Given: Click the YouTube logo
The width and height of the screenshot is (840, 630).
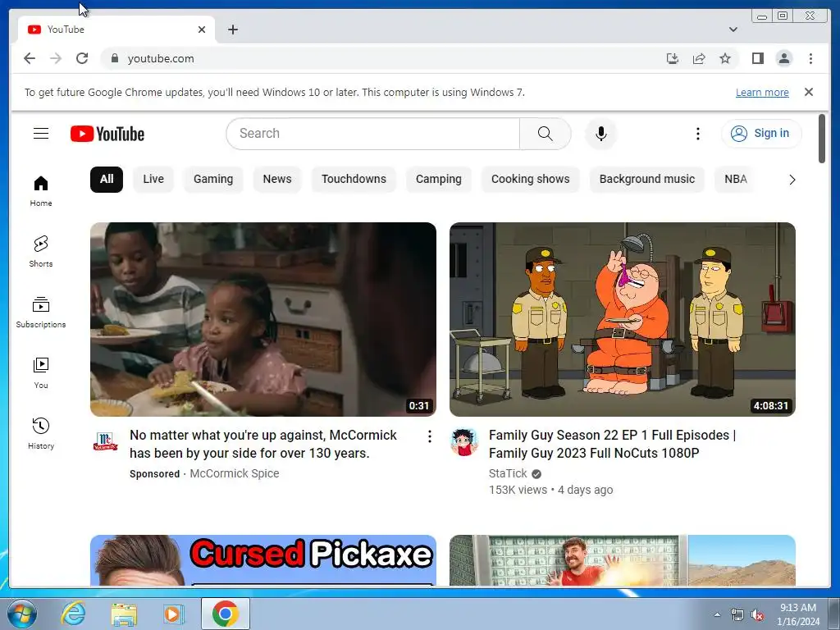Looking at the screenshot, I should (x=107, y=134).
